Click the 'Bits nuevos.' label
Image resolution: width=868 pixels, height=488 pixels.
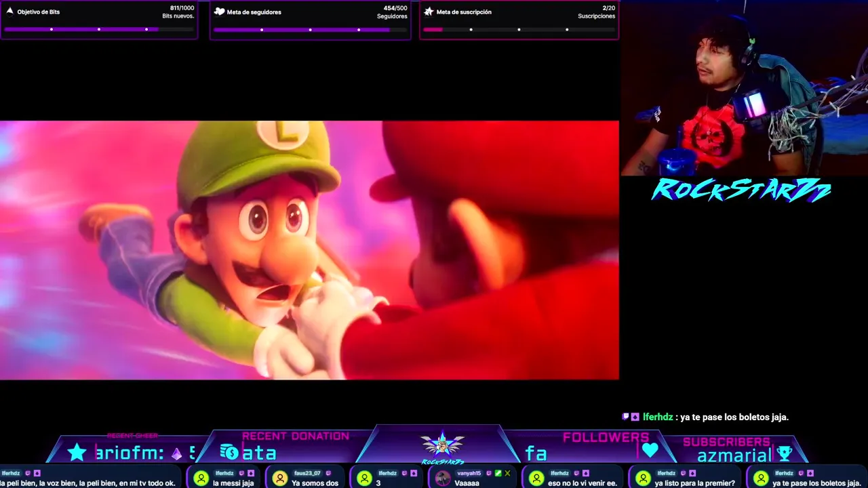(178, 16)
